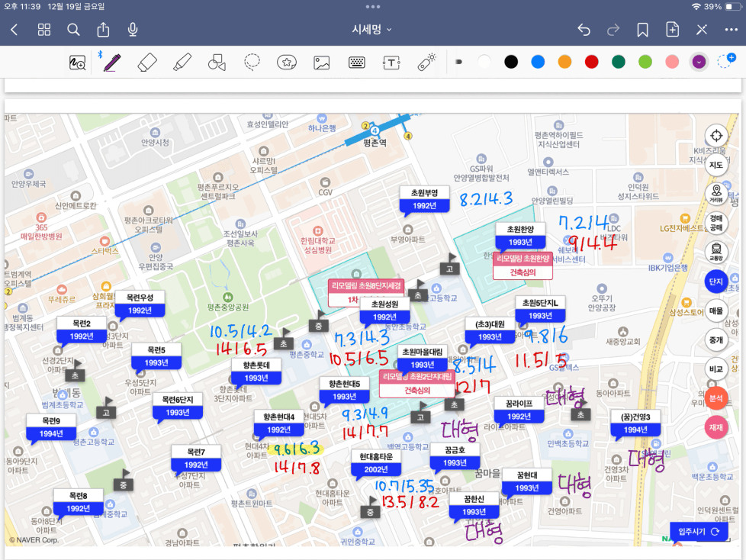
Task: Open the selected purple color options
Action: (698, 62)
